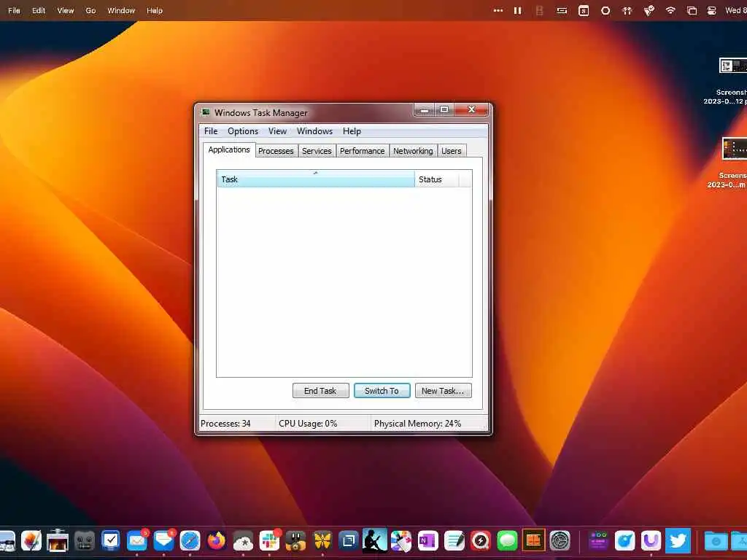Click the Switch To button
Viewport: 747px width, 560px height.
382,391
